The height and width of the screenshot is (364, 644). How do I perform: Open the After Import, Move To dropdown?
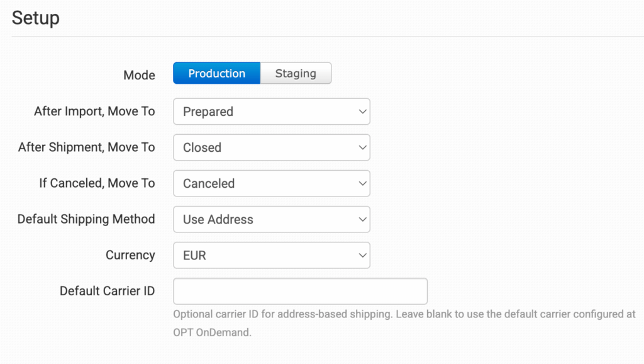(x=272, y=111)
